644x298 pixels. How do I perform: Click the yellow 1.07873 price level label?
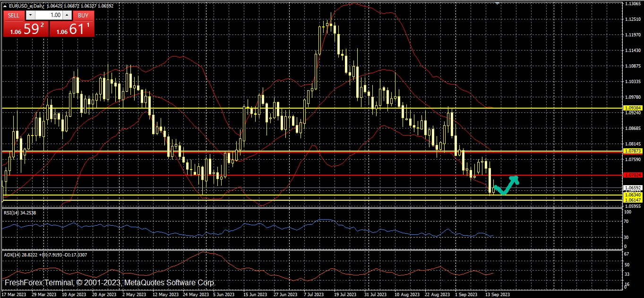(x=632, y=151)
